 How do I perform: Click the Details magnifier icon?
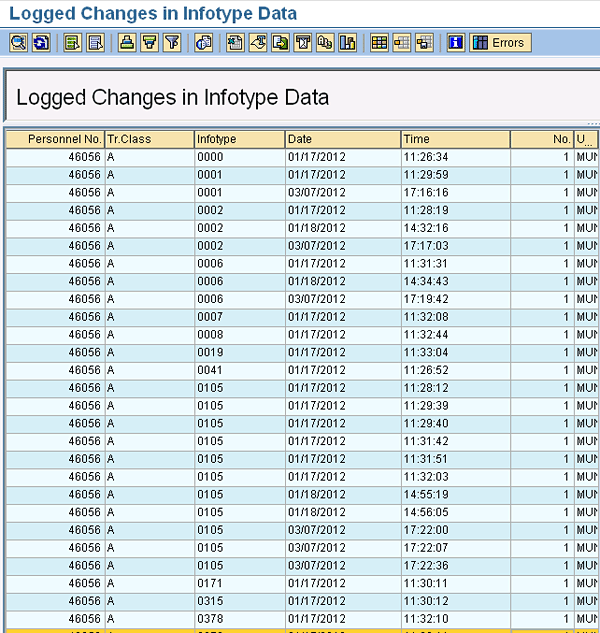[18, 43]
